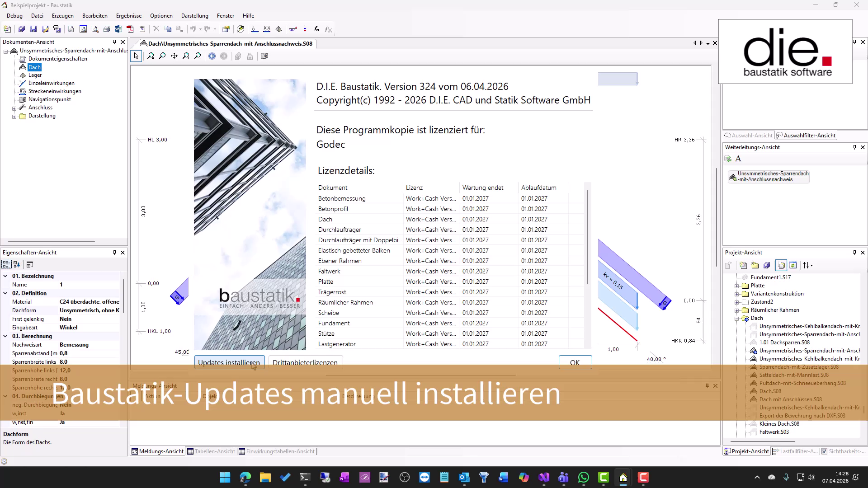Click the zoom-all magnifier icon
Viewport: 868px width, 488px height.
[x=151, y=56]
